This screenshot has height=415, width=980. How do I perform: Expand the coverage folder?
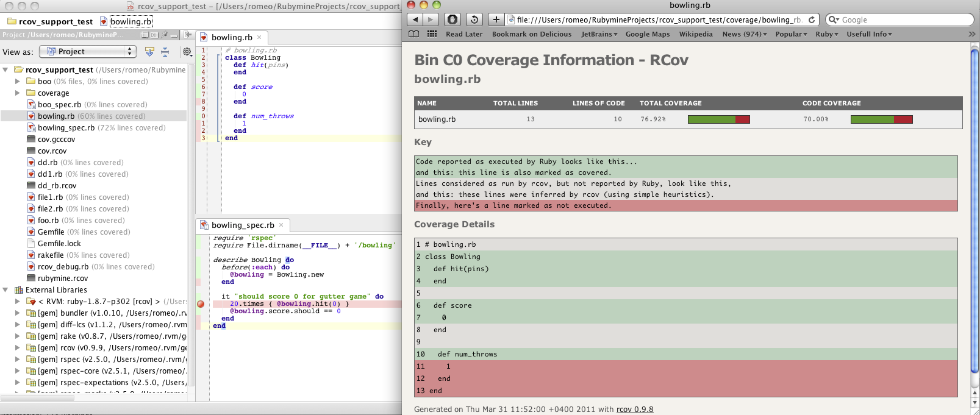pos(18,93)
